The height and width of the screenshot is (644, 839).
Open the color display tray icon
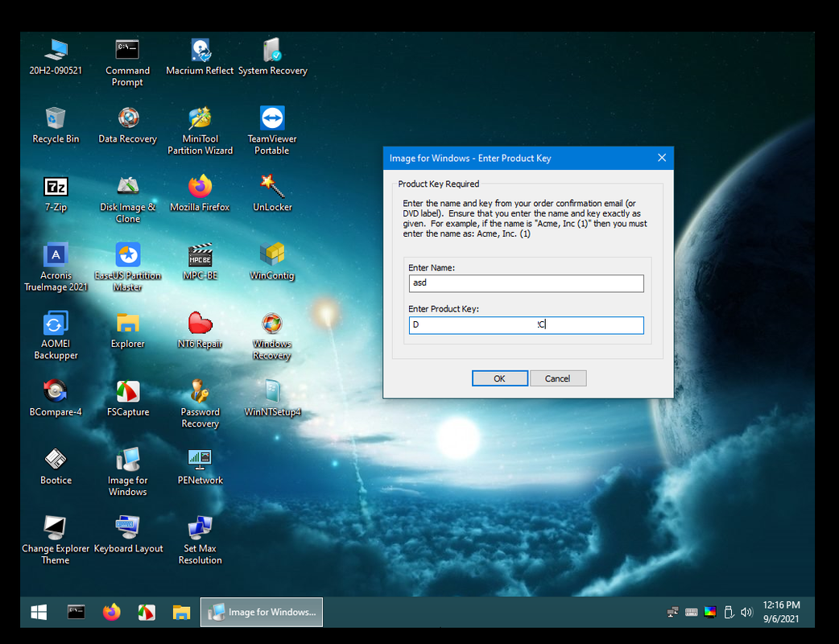pyautogui.click(x=710, y=612)
